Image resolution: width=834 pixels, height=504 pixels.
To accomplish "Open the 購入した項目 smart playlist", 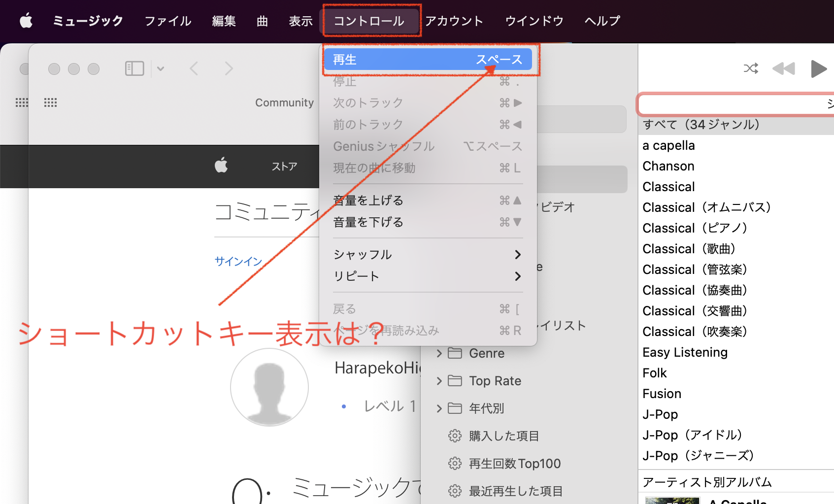I will pyautogui.click(x=503, y=436).
